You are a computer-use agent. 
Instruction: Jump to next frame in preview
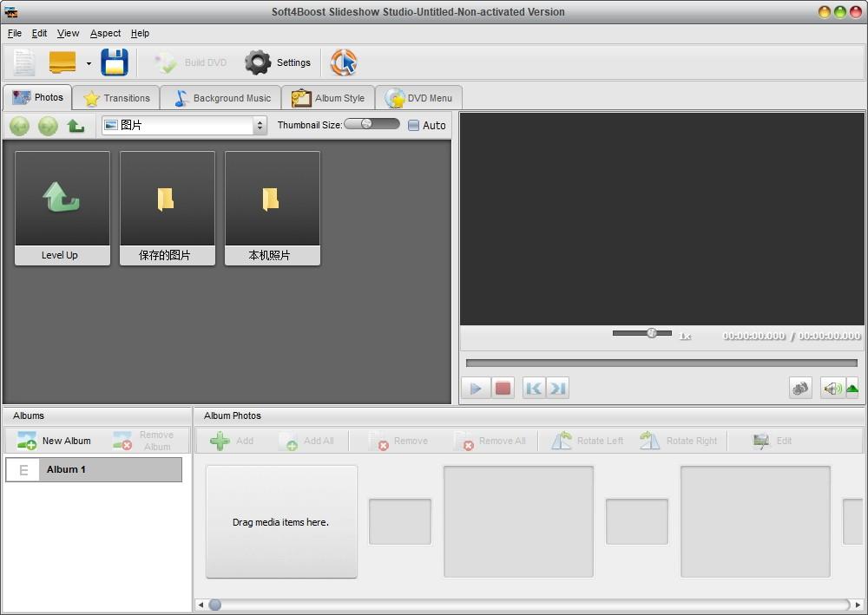pos(558,389)
